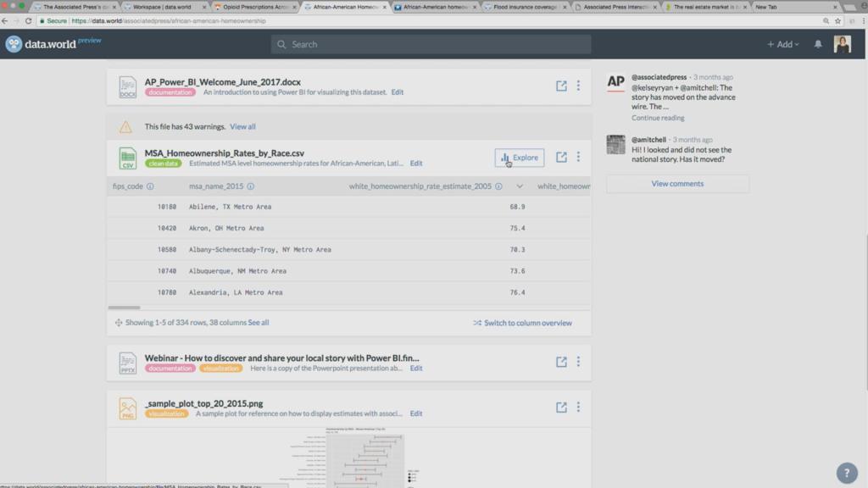Edit the MSA_Homeownership_Rates_by_Race.csv description

tap(416, 164)
